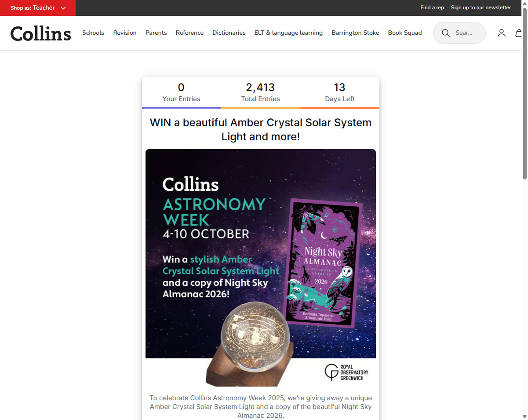Open ELT & language learning menu
Screen dimensions: 528x420
pos(288,33)
